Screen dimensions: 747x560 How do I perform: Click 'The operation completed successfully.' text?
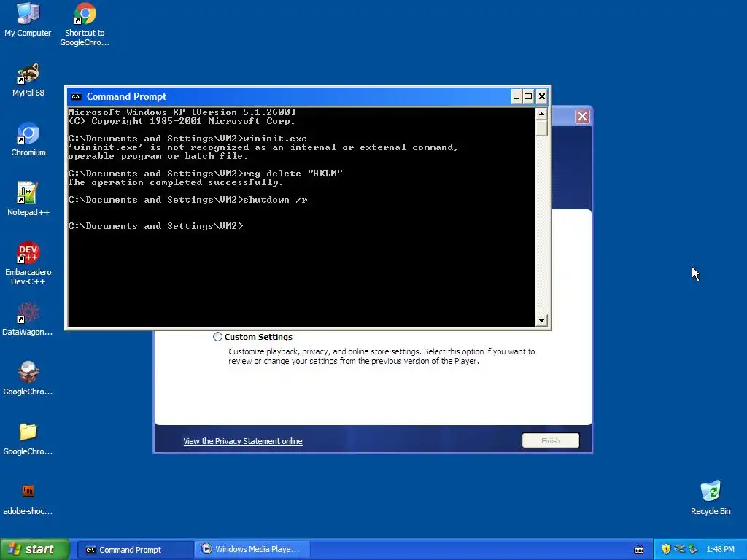tap(176, 182)
